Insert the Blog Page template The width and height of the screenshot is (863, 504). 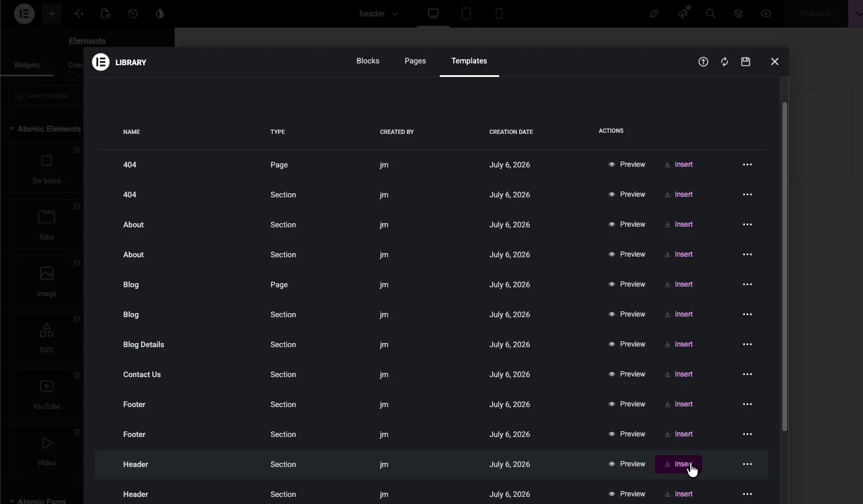click(x=679, y=284)
